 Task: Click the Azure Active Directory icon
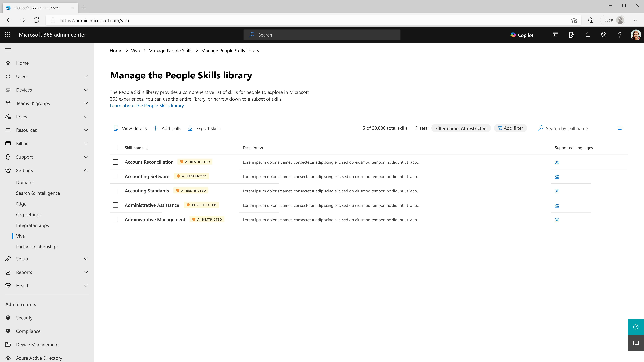pos(8,358)
